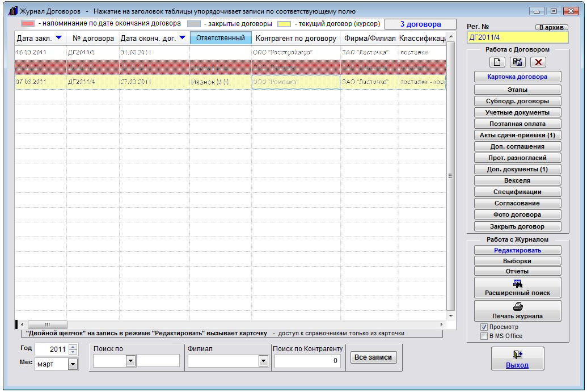Sort by contract end date using the blue arrow
587x392 pixels.
[181, 38]
